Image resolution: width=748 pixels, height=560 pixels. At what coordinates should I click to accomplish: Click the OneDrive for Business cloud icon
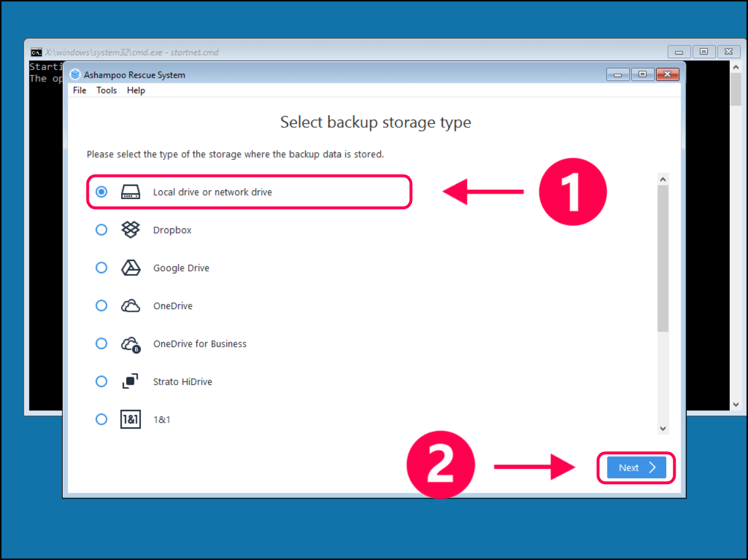click(130, 344)
